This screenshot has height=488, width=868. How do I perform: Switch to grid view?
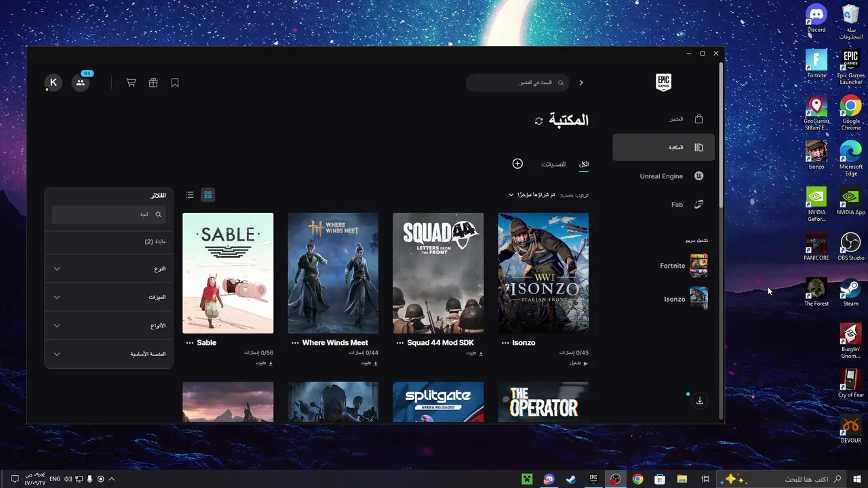[x=208, y=195]
